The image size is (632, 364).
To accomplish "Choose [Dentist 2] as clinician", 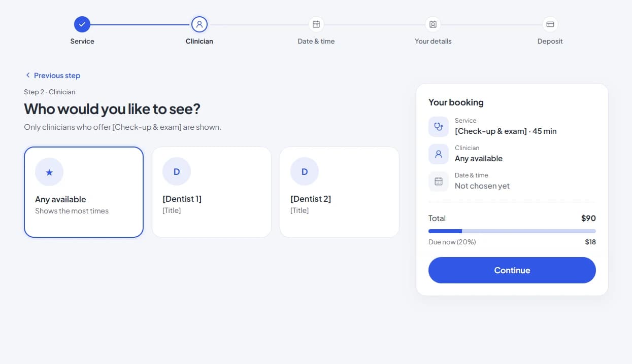I will tap(340, 192).
